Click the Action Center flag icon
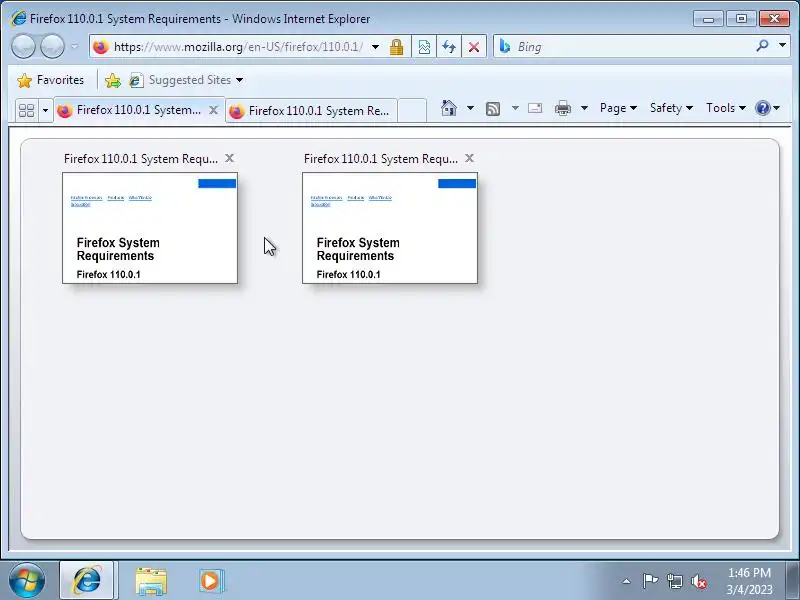The width and height of the screenshot is (800, 600). tap(650, 581)
